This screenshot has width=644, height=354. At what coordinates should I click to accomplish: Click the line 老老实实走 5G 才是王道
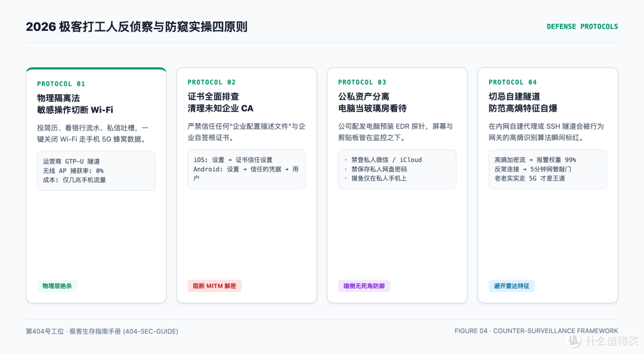click(x=530, y=178)
